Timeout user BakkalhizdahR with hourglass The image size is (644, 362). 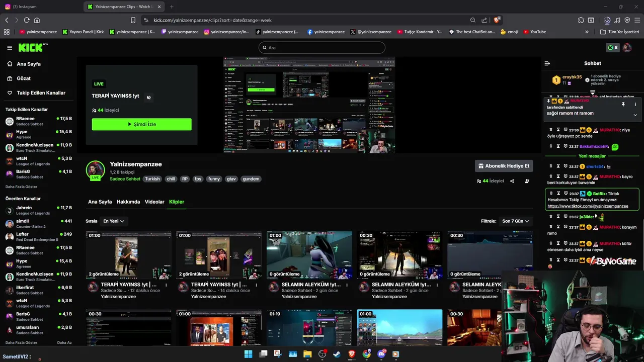pos(558,146)
